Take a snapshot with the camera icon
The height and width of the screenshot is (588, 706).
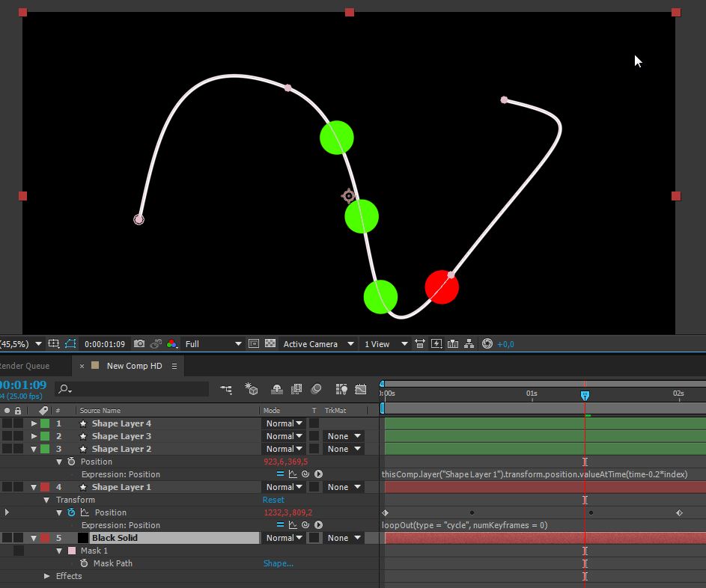pos(139,343)
